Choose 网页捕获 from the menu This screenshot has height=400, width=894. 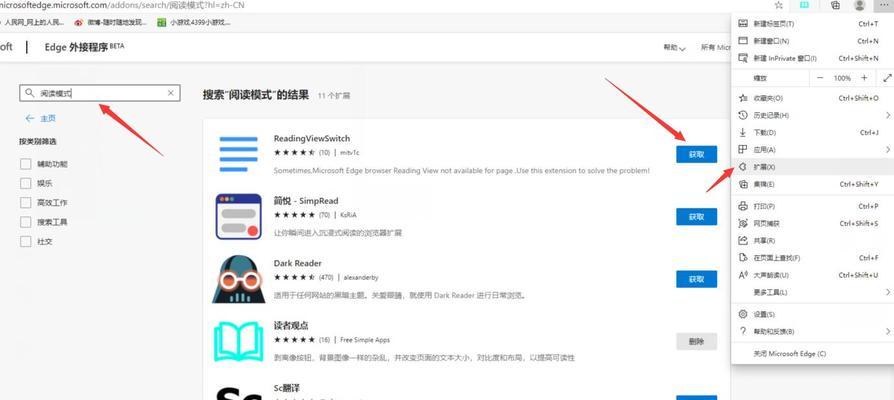click(x=812, y=223)
